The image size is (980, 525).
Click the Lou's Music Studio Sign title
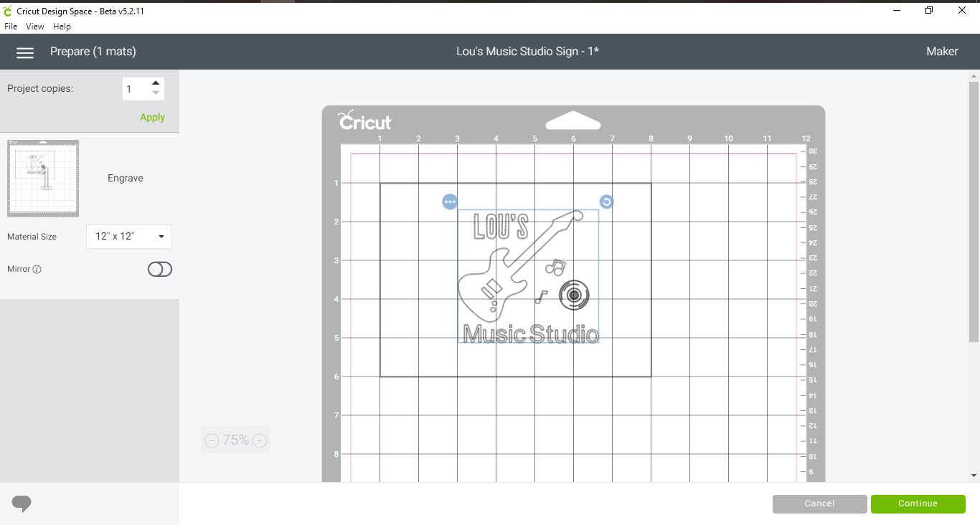point(527,52)
